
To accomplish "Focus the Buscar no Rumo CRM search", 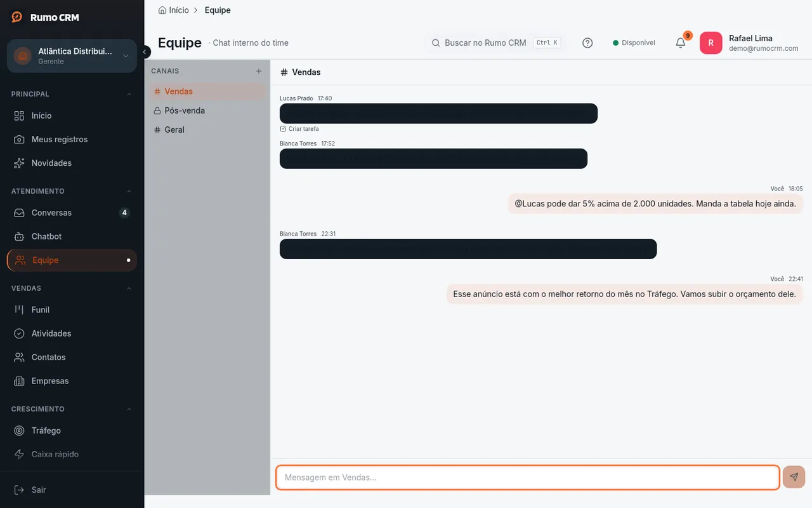I will tap(494, 43).
